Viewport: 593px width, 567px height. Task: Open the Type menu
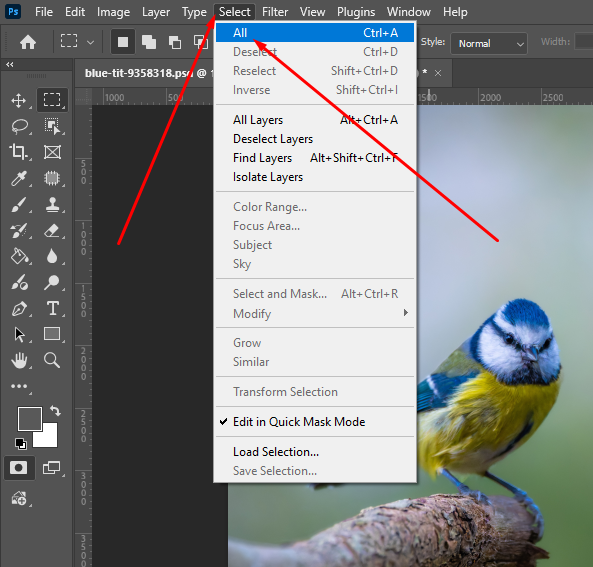click(194, 12)
